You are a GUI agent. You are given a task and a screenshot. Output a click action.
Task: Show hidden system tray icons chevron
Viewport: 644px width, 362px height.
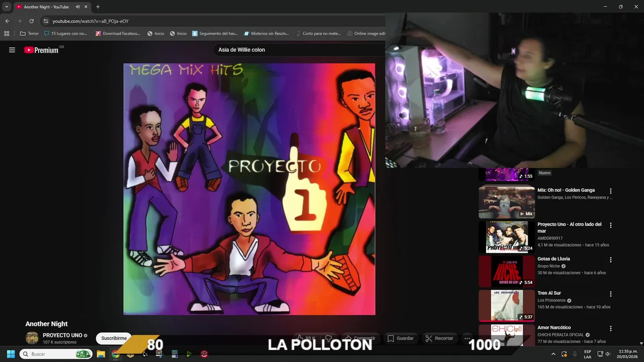[x=553, y=354]
